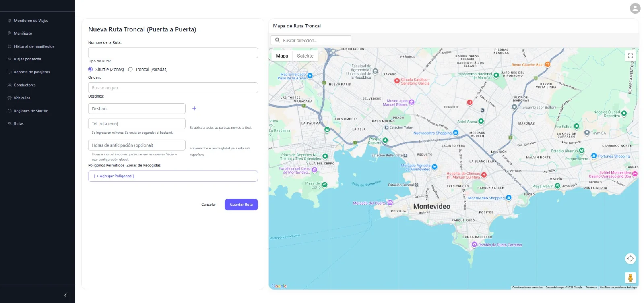Viewport: 644px width, 303px height.
Task: Focus the Nombre de la Ruta field
Action: [x=173, y=53]
